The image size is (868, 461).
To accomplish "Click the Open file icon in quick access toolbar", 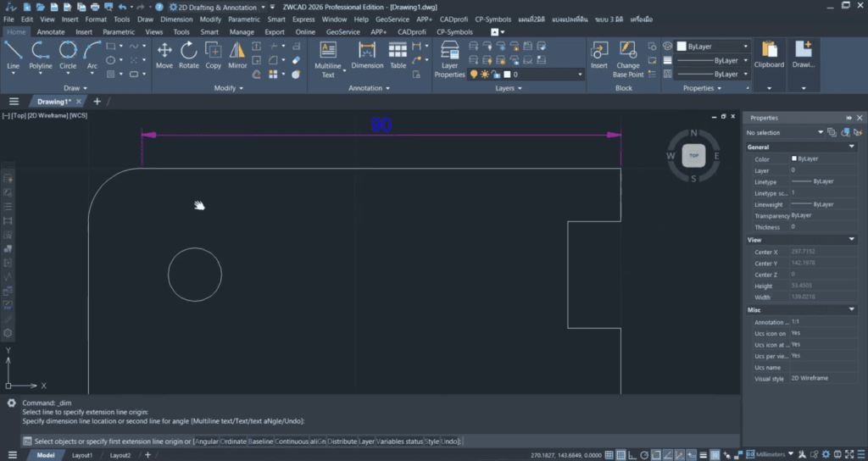I will 41,7.
